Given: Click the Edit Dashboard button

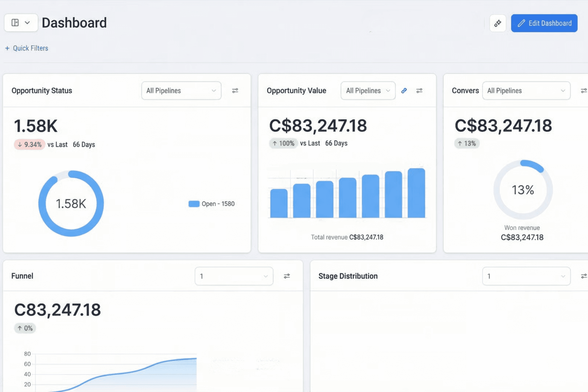Looking at the screenshot, I should tap(544, 23).
